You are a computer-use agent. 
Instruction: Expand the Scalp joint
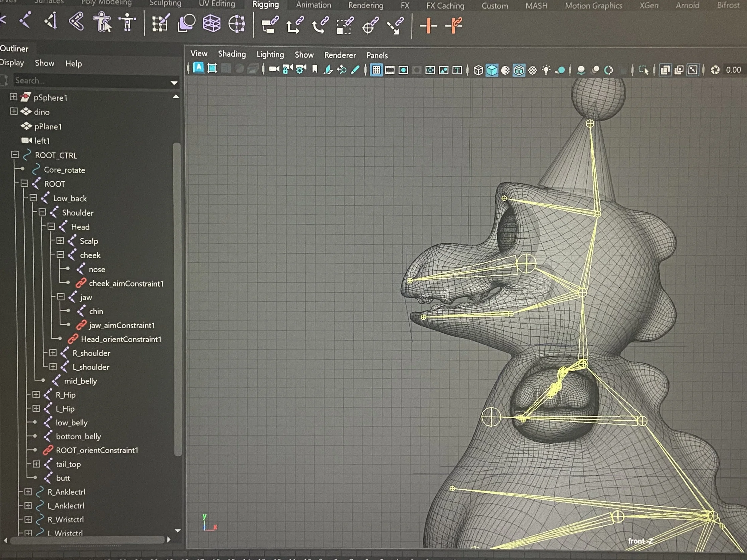[x=60, y=240]
